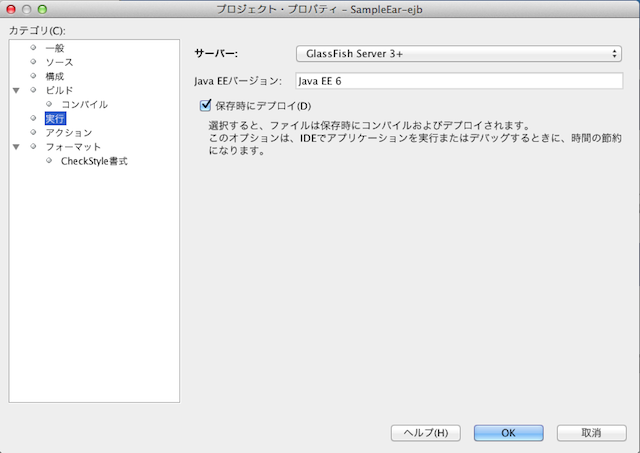The height and width of the screenshot is (453, 640).
Task: Select the 実行 category
Action: click(55, 119)
